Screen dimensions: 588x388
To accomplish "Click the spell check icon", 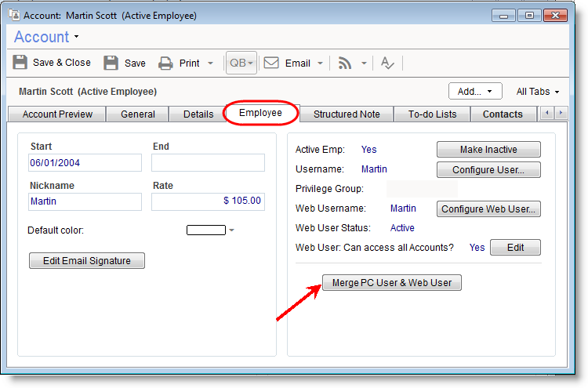I will pos(387,63).
